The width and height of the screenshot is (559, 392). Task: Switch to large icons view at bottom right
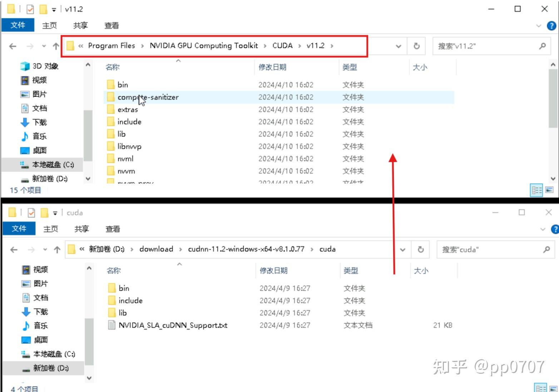point(549,190)
